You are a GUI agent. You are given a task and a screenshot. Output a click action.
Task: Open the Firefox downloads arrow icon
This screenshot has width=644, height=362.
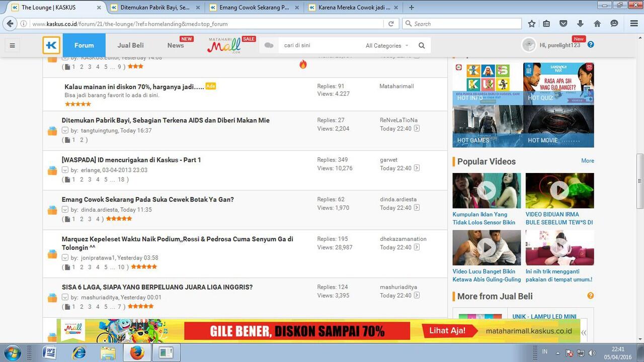point(580,24)
